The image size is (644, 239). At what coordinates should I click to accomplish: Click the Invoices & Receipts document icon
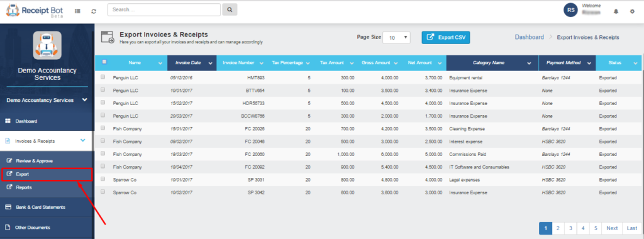point(7,141)
